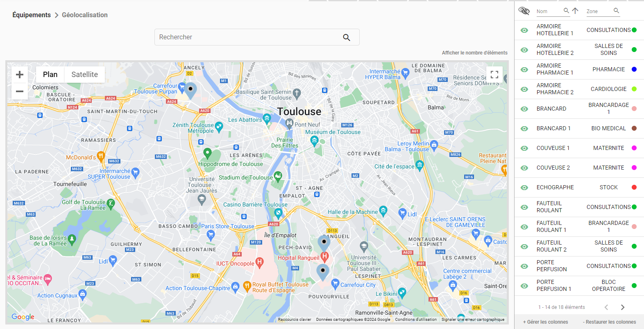Hide all equipment using crossed-eye icon
Screen dimensions: 644x329
click(x=524, y=11)
